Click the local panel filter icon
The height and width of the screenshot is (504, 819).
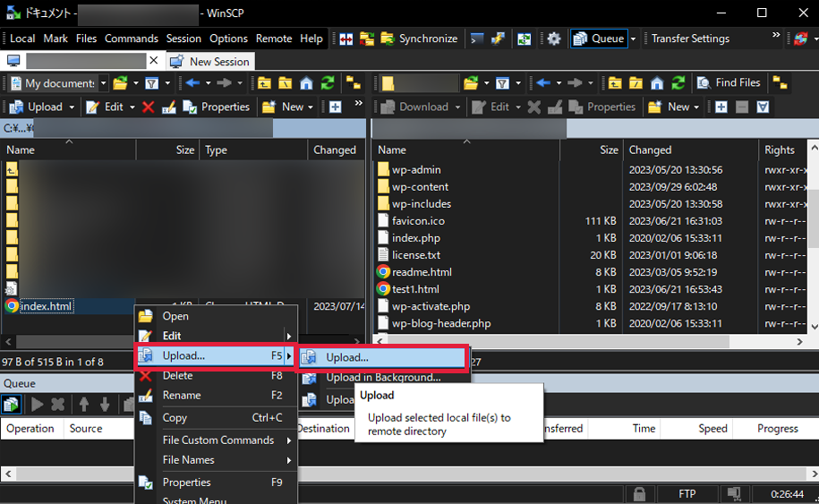(151, 83)
